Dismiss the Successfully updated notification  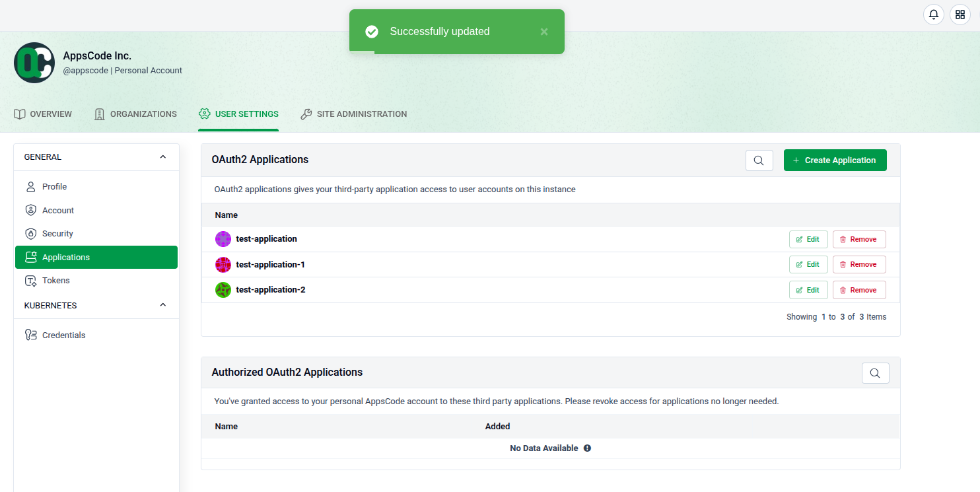543,32
